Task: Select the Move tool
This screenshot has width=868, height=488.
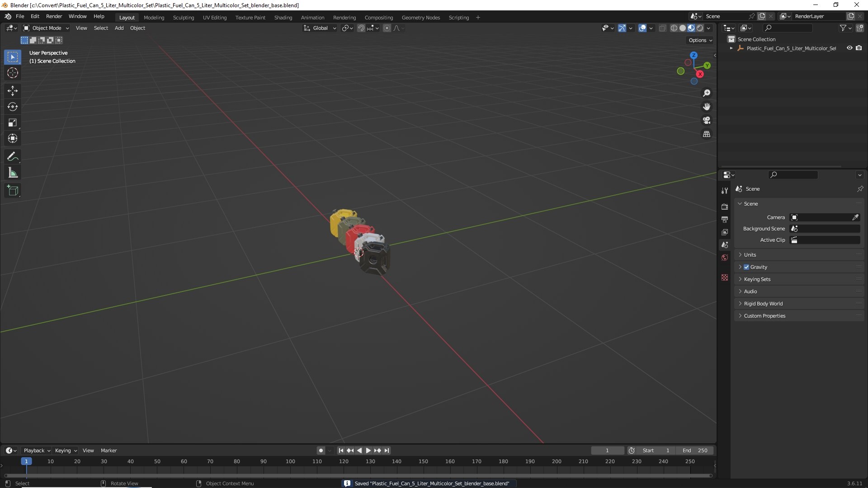Action: pos(13,91)
